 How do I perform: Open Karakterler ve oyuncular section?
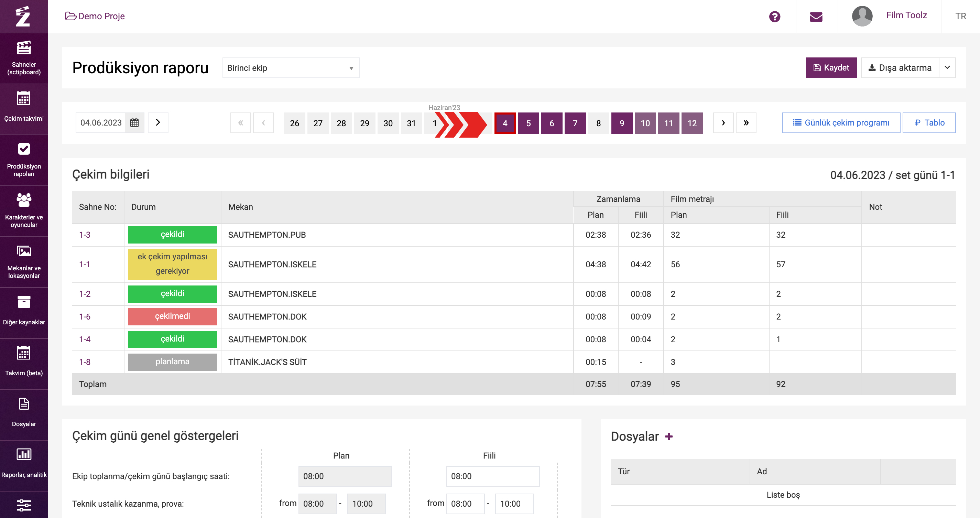tap(24, 211)
